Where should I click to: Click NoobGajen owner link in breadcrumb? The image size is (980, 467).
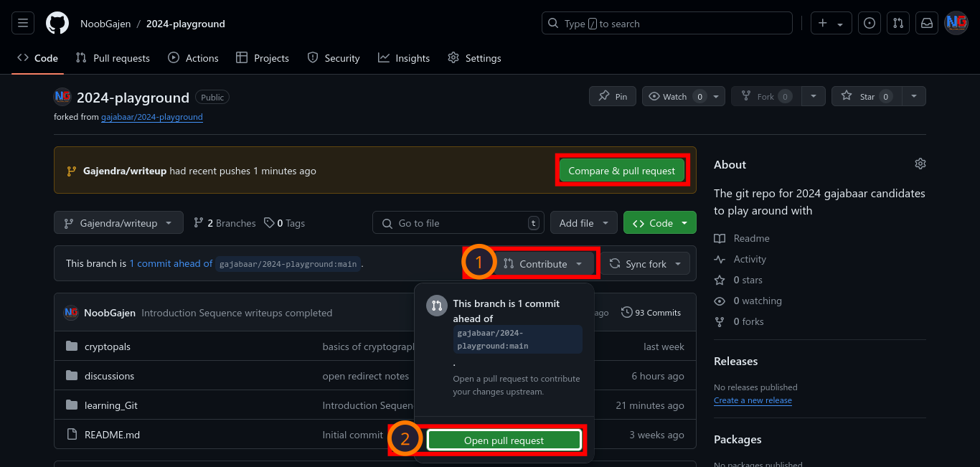pos(105,24)
